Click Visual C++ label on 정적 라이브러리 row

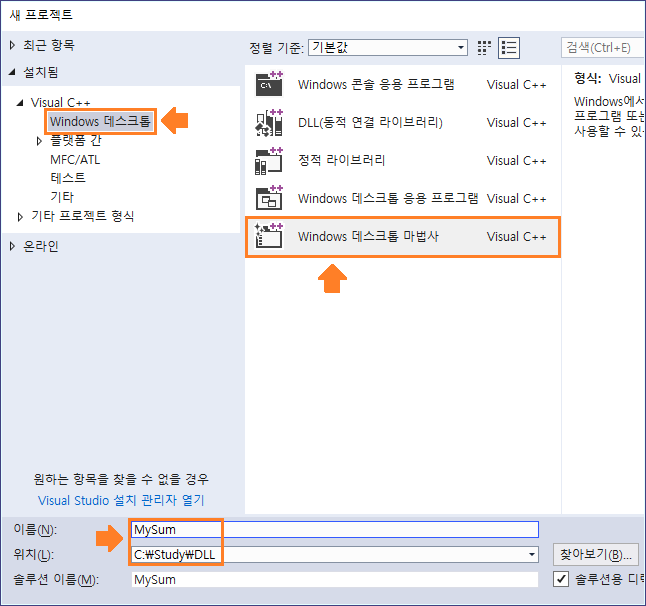click(516, 161)
